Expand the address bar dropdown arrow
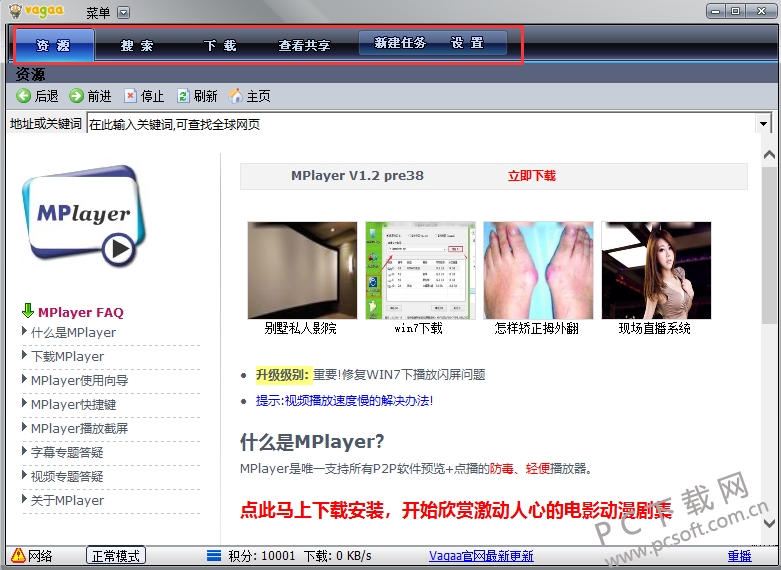The image size is (781, 570). click(x=763, y=123)
